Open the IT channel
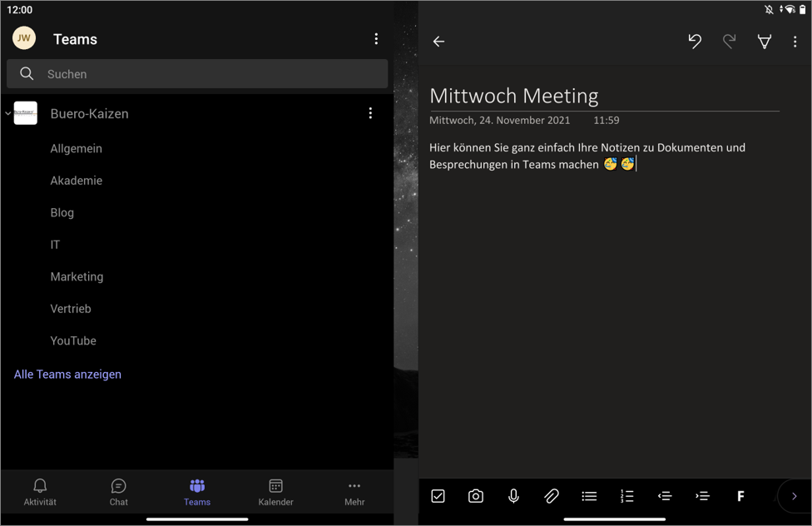The image size is (812, 526). 55,245
